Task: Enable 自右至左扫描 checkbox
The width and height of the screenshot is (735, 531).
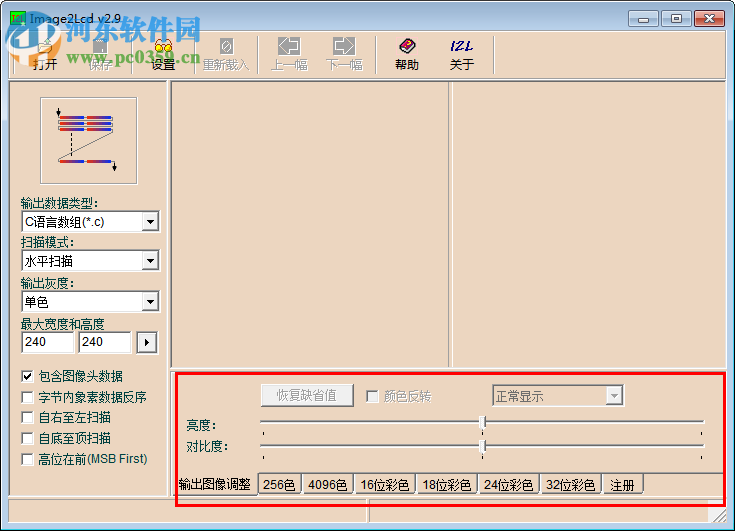Action: [x=27, y=417]
